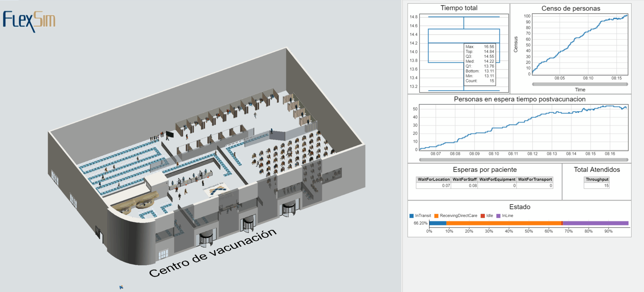Click the FlexSim logo
The width and height of the screenshot is (644, 292).
[29, 21]
